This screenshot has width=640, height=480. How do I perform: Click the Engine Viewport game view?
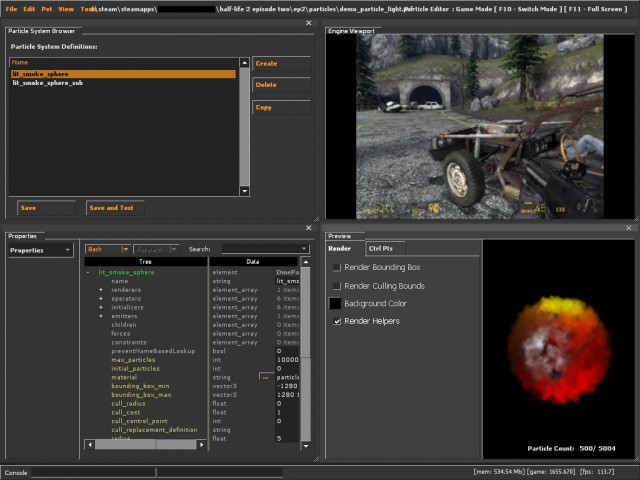pyautogui.click(x=480, y=126)
